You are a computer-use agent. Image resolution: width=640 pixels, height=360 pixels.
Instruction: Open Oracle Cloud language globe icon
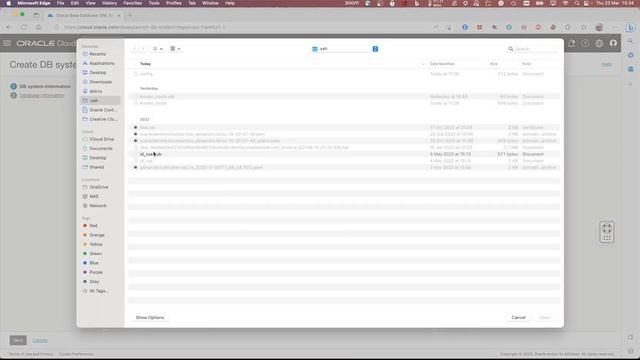click(599, 43)
